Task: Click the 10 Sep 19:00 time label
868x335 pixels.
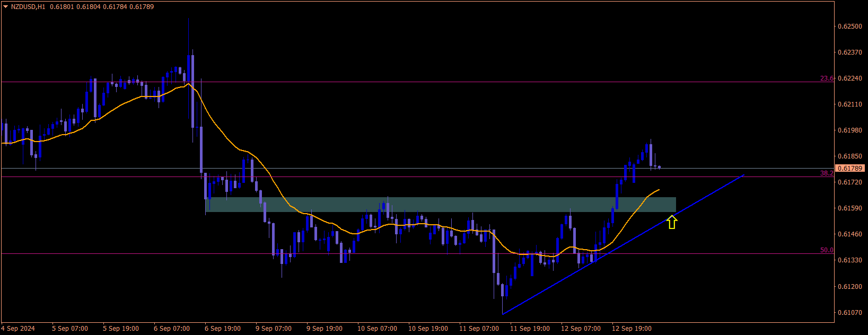Action: pyautogui.click(x=428, y=329)
